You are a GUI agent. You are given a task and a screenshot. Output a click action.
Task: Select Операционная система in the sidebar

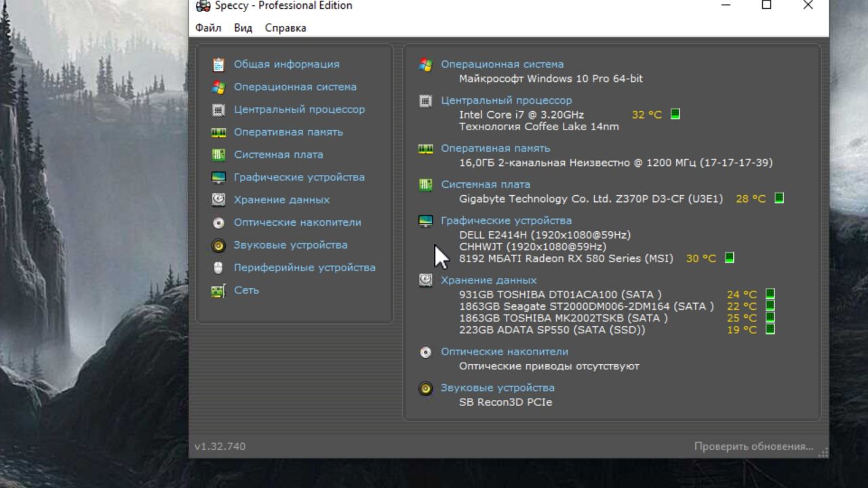tap(295, 87)
